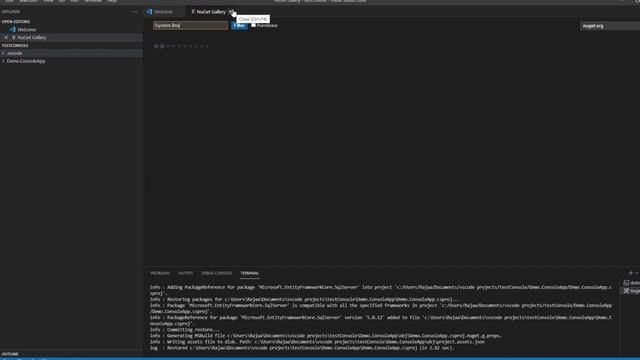Select the Terminal panel tab
Image resolution: width=640 pixels, height=360 pixels.
click(249, 273)
